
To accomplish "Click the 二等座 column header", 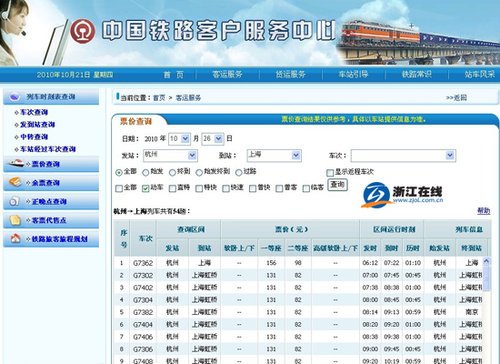I will [x=298, y=248].
